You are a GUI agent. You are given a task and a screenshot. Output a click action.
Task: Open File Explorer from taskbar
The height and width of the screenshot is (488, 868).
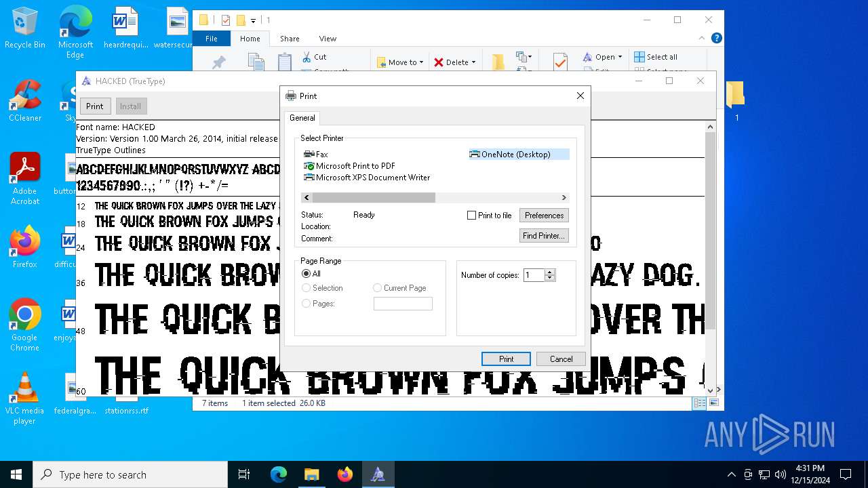click(x=311, y=474)
